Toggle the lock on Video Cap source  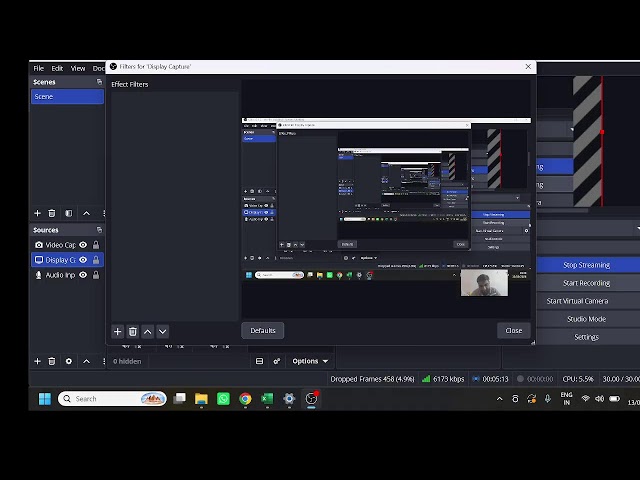click(x=96, y=245)
